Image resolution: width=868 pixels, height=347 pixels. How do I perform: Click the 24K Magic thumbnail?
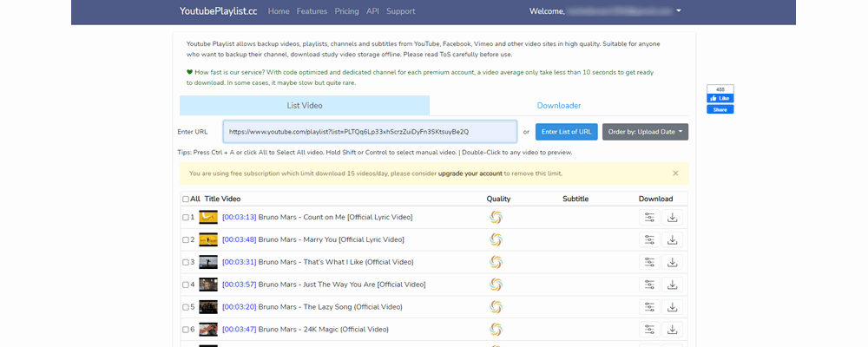point(208,330)
